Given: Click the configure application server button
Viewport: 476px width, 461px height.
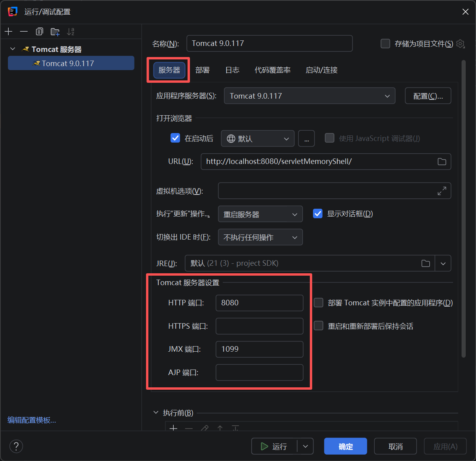Looking at the screenshot, I should click(428, 96).
